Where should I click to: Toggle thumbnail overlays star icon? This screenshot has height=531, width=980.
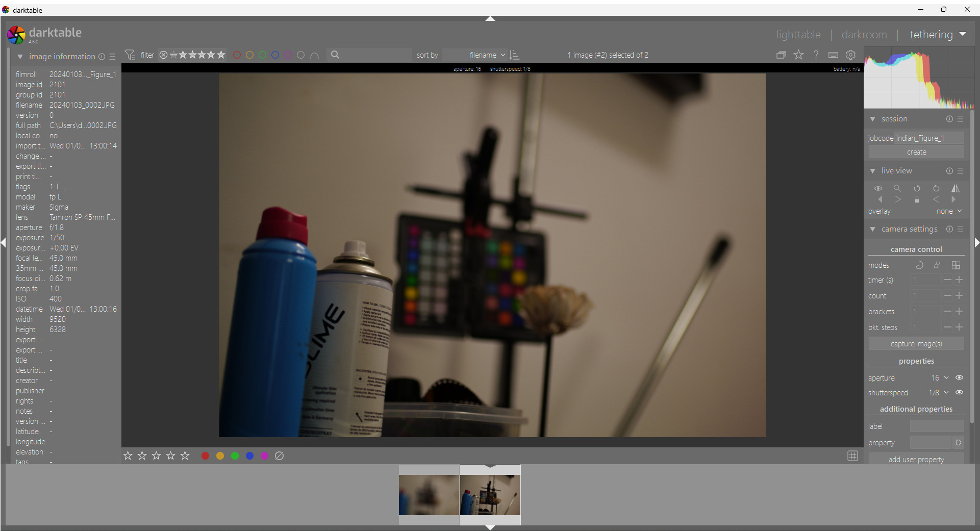(x=798, y=55)
